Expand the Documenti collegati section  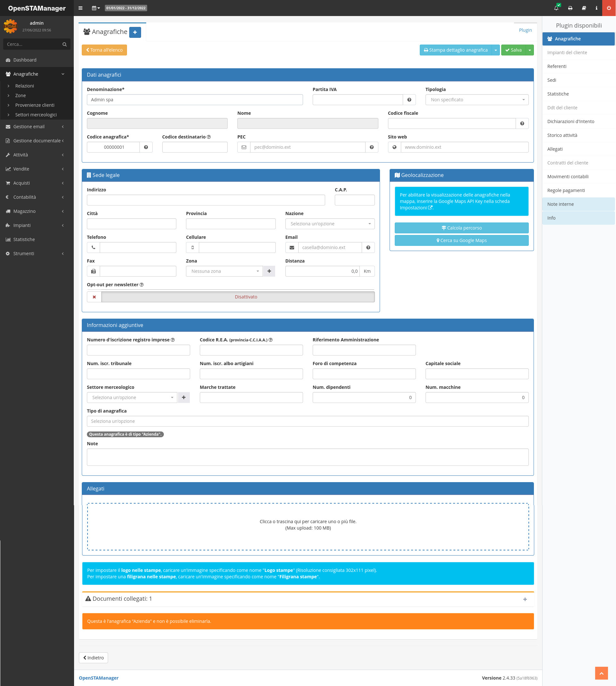click(x=525, y=599)
